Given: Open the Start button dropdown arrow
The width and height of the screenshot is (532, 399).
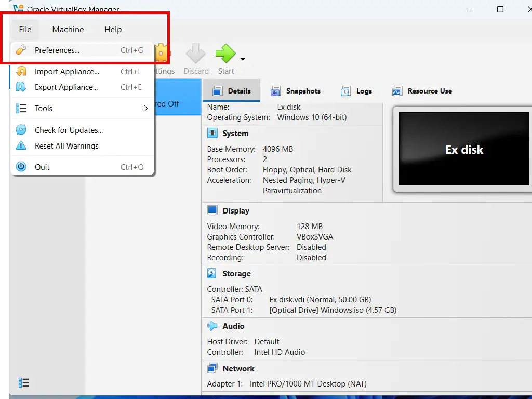Looking at the screenshot, I should [243, 59].
